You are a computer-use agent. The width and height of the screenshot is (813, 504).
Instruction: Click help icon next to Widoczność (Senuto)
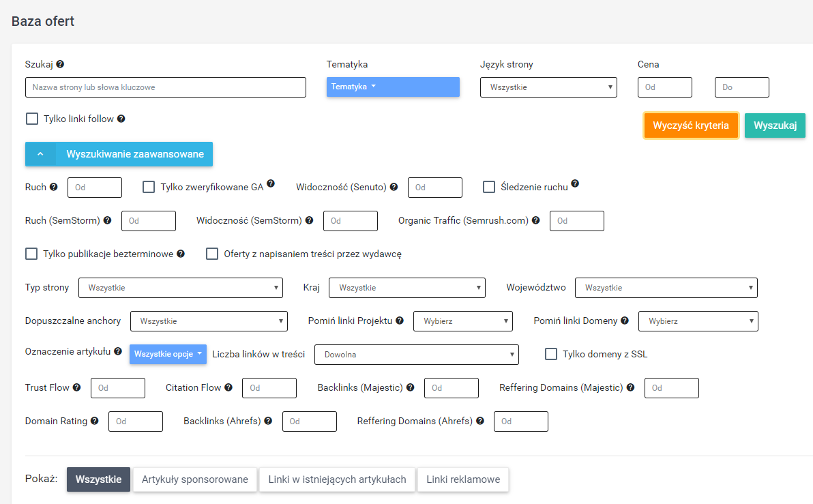coord(394,187)
